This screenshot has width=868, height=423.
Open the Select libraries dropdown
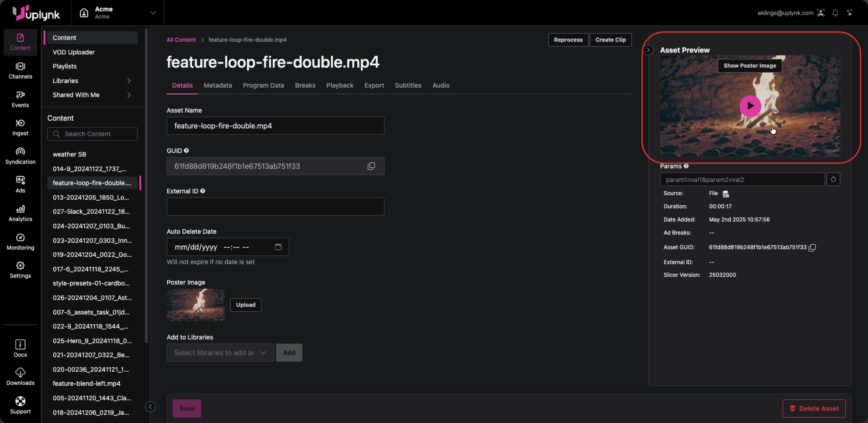tap(220, 353)
